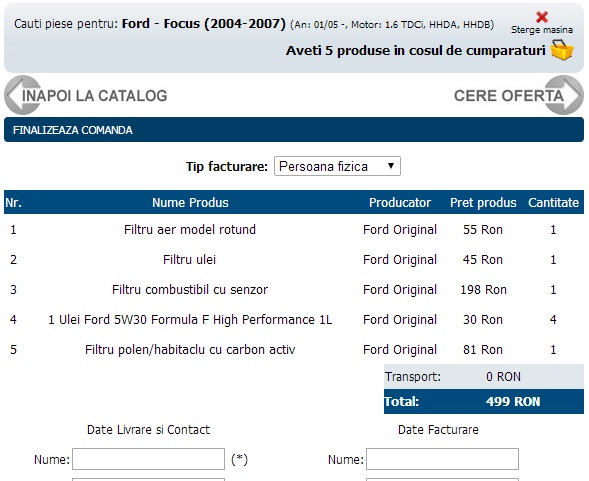Focus the billing Nume input field

(443, 459)
